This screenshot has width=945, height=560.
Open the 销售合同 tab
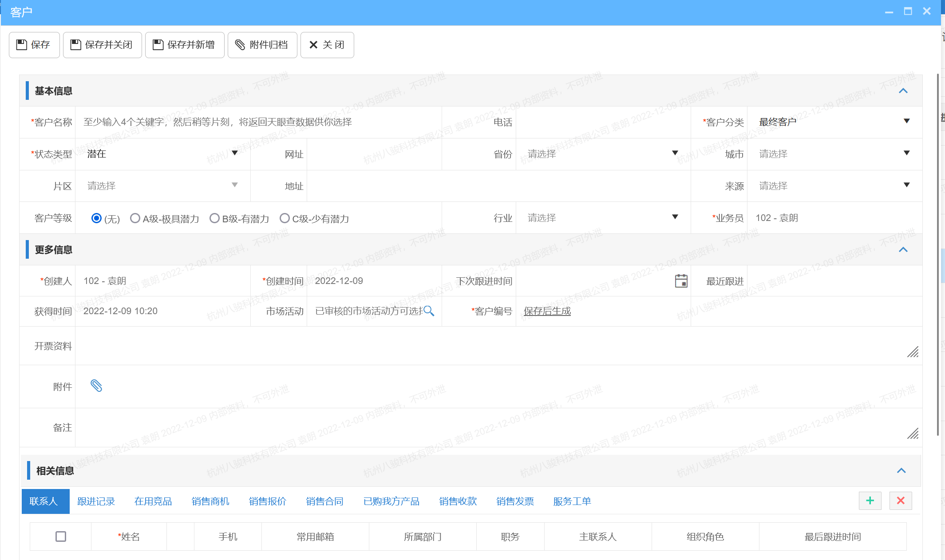(x=324, y=501)
